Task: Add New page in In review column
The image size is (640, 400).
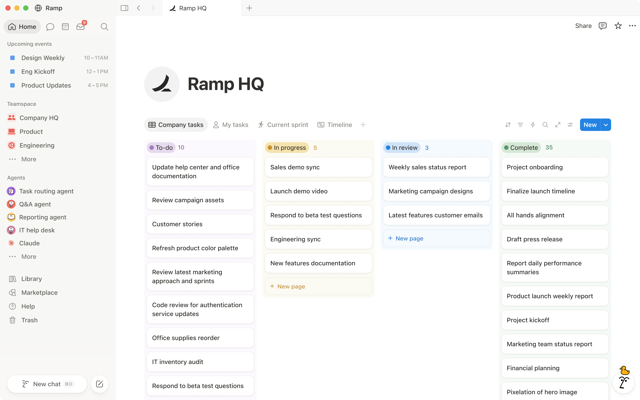Action: 436,238
